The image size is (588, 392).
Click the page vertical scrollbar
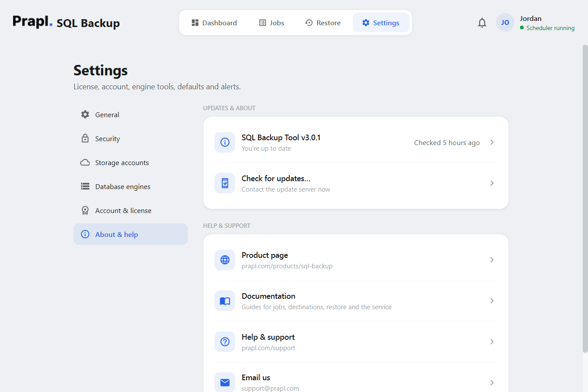(585, 198)
